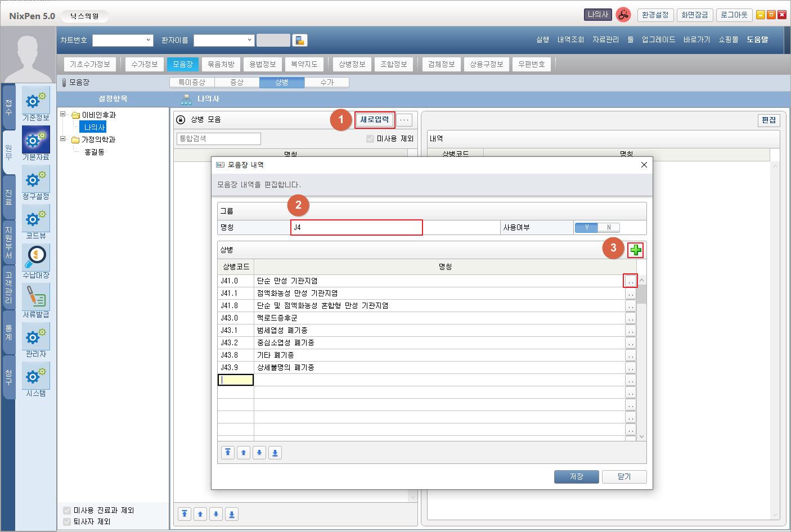This screenshot has height=532, width=791.
Task: Click the green plus add-disease icon
Action: [635, 250]
